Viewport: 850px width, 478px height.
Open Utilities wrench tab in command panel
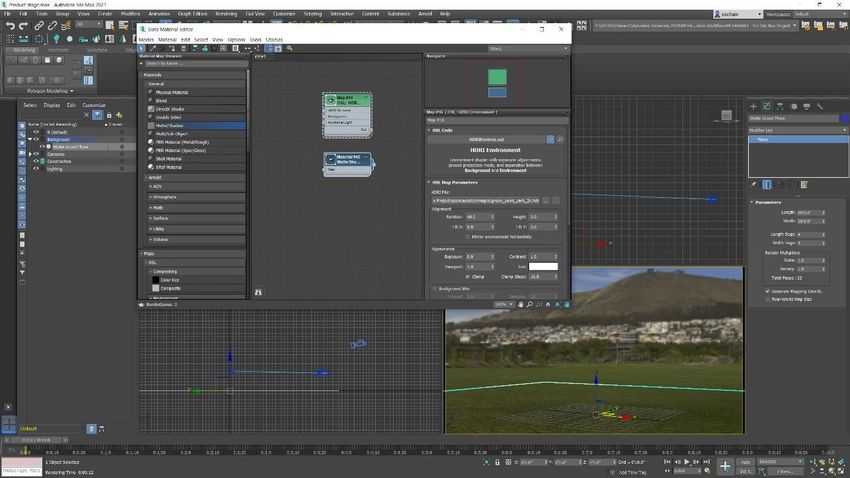tap(820, 106)
